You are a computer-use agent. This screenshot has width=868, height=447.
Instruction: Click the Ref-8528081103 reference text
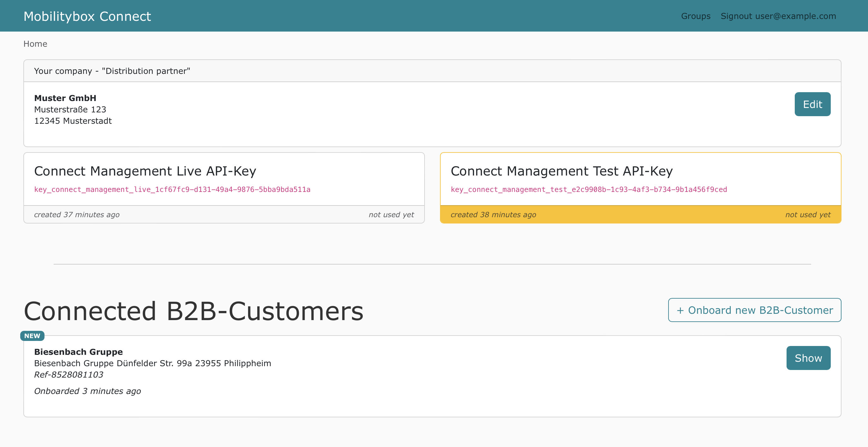point(69,374)
